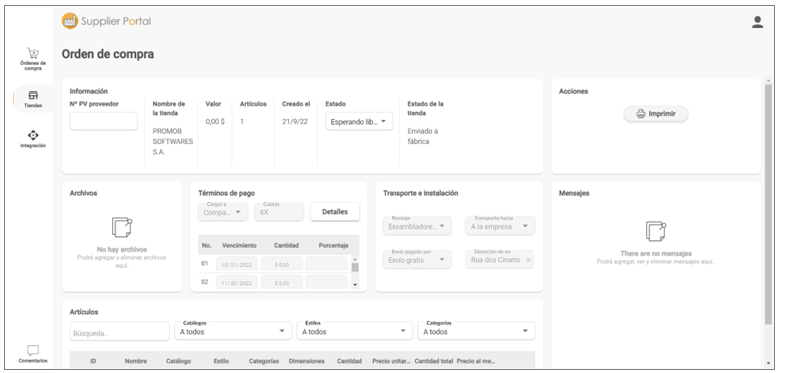Clear the Dirección de entrega field with X

(x=528, y=260)
